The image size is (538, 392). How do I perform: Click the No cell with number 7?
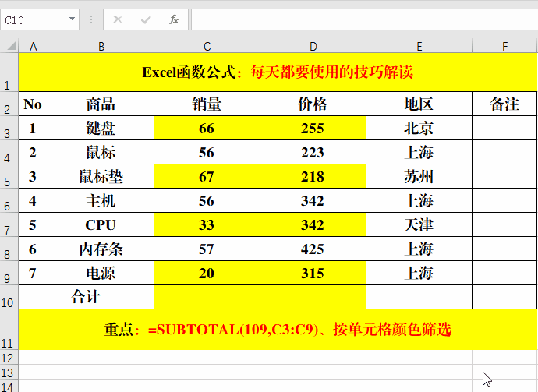33,273
